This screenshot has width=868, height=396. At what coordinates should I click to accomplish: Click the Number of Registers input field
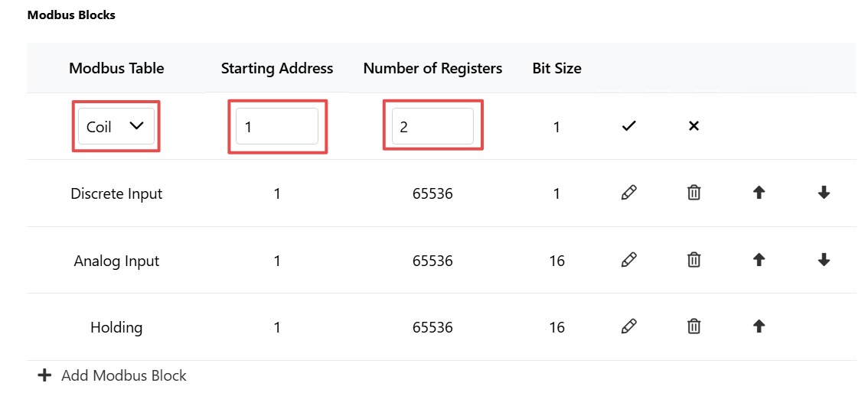433,127
